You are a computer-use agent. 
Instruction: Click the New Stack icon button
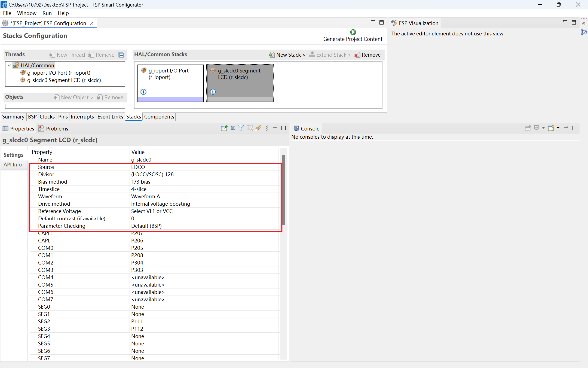[x=272, y=55]
